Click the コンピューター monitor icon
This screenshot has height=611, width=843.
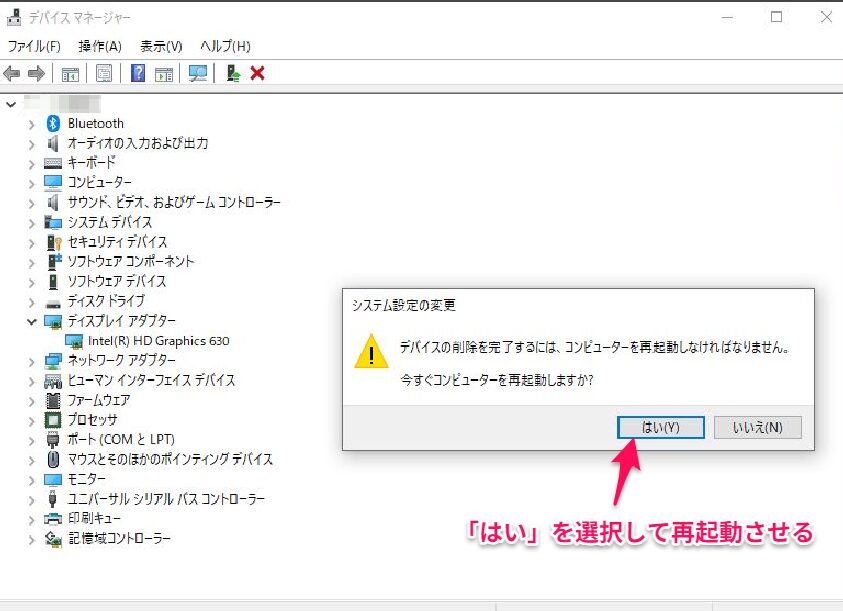tap(53, 182)
